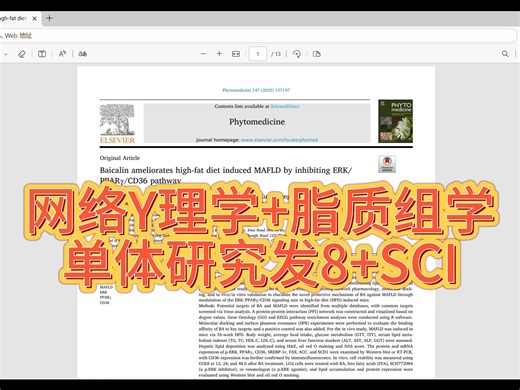The image size is (520, 390).
Task: Close the high-fat diet browser tab
Action: click(x=34, y=19)
